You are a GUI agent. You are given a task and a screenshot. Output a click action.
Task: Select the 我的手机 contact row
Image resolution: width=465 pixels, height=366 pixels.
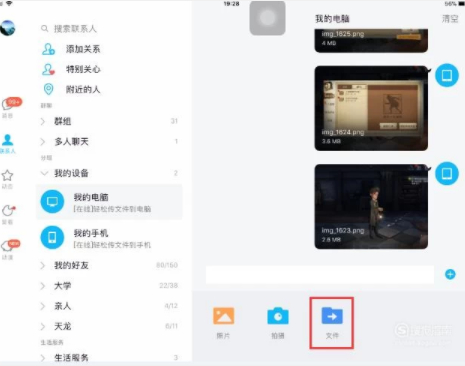pos(109,238)
